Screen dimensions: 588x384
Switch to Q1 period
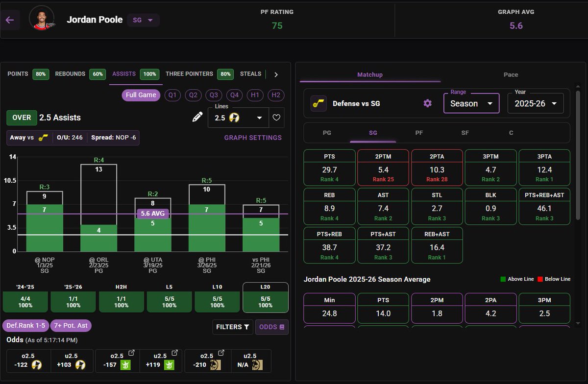coord(172,95)
